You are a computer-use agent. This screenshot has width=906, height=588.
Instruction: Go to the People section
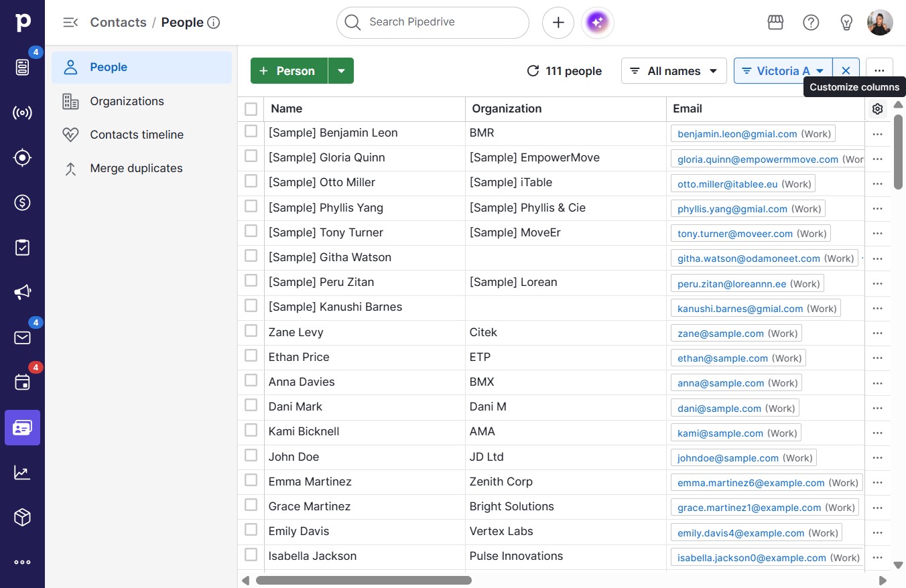pos(141,68)
